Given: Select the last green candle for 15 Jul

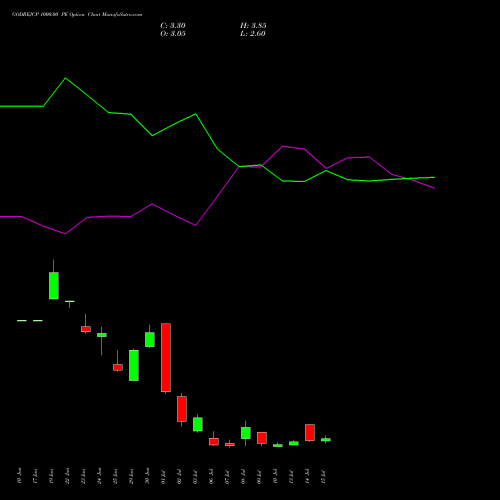Looking at the screenshot, I should pos(326,440).
